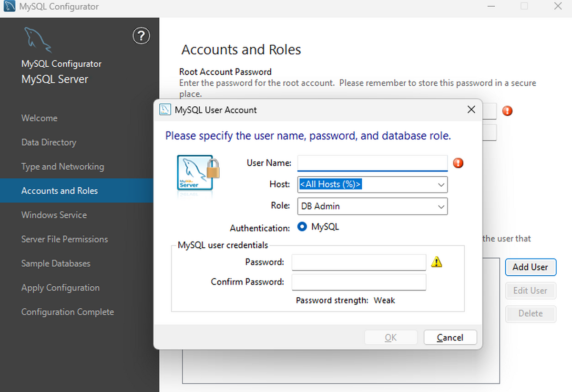Viewport: 572px width, 392px height.
Task: Click the Edit User button
Action: click(x=531, y=291)
